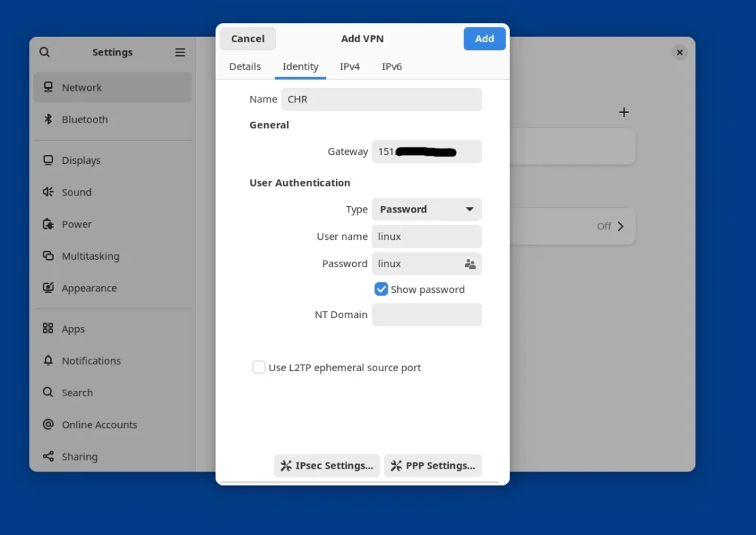This screenshot has height=535, width=756.
Task: Click the password storage options icon
Action: tap(470, 263)
